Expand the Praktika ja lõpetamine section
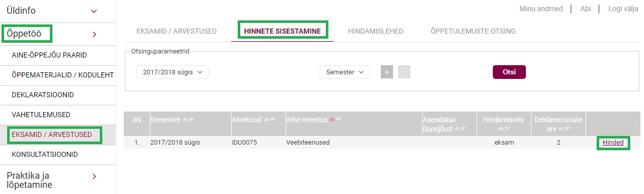 point(58,180)
